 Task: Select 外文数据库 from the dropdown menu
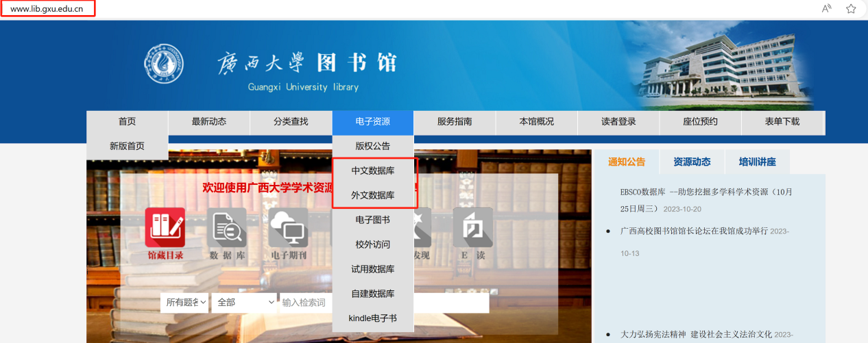[373, 195]
